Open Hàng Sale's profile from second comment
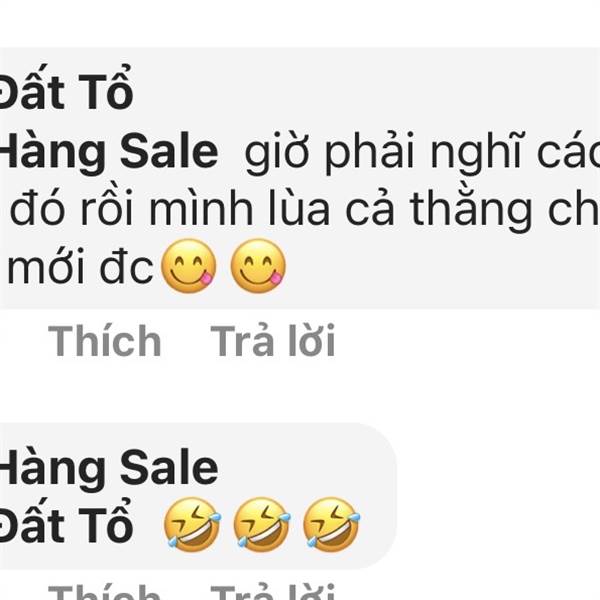Image resolution: width=600 pixels, height=600 pixels. pos(108,469)
